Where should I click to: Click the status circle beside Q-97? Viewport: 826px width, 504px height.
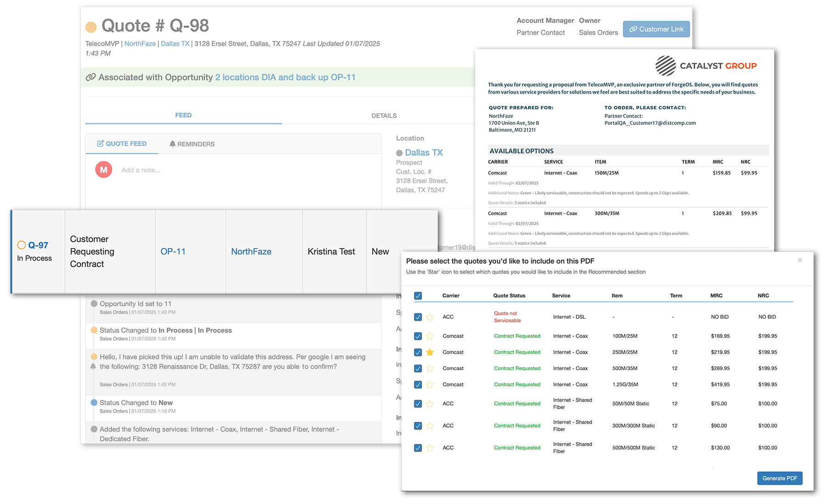tap(21, 245)
